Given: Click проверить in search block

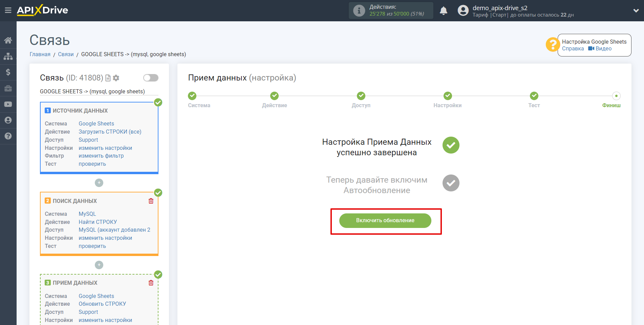Looking at the screenshot, I should tap(92, 246).
